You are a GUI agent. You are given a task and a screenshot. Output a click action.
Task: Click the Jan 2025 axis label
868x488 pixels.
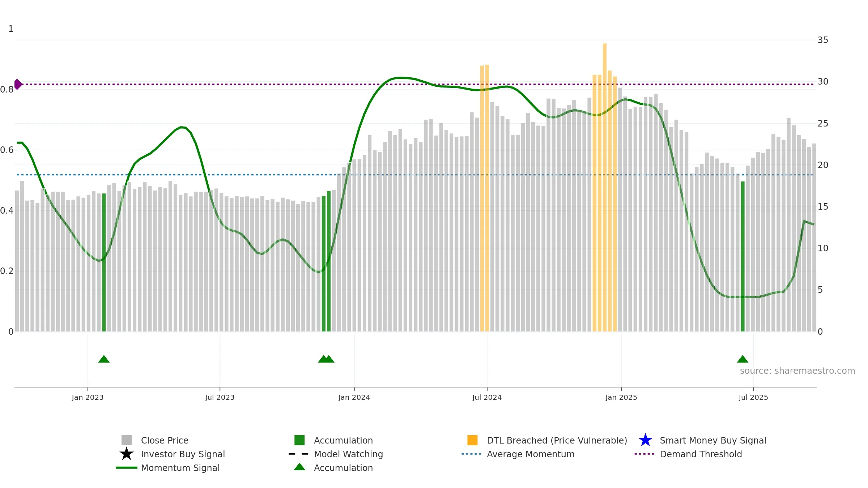[621, 398]
